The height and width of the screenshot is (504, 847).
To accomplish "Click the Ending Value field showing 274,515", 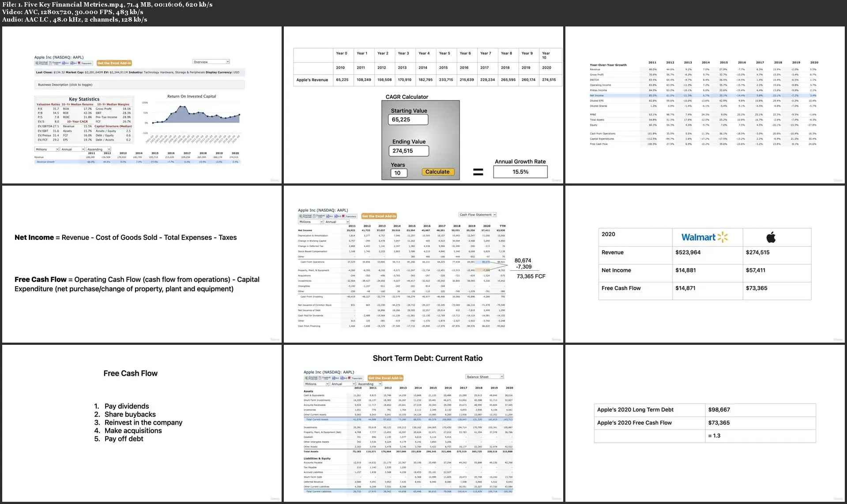I will point(409,151).
